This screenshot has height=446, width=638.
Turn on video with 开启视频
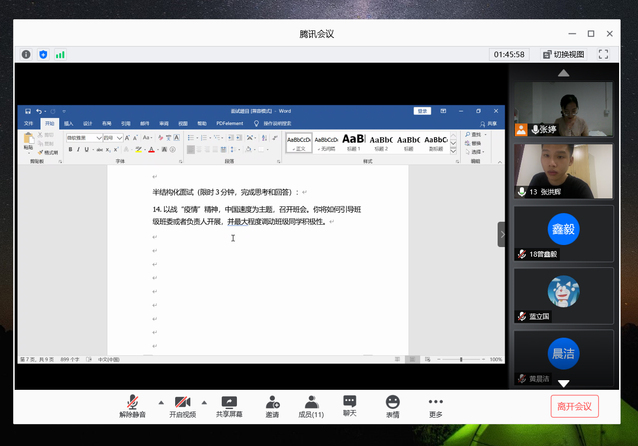(x=182, y=402)
